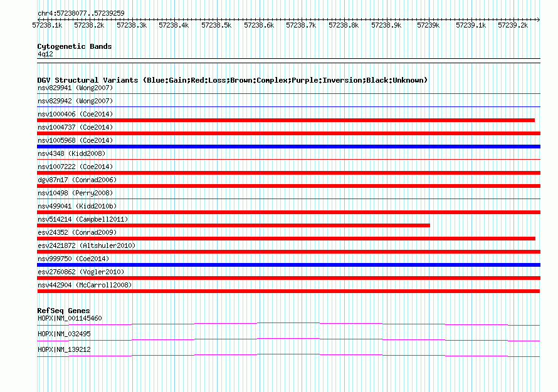Click the blue gain bar under nsv1005968
This screenshot has width=558, height=392.
coord(288,147)
